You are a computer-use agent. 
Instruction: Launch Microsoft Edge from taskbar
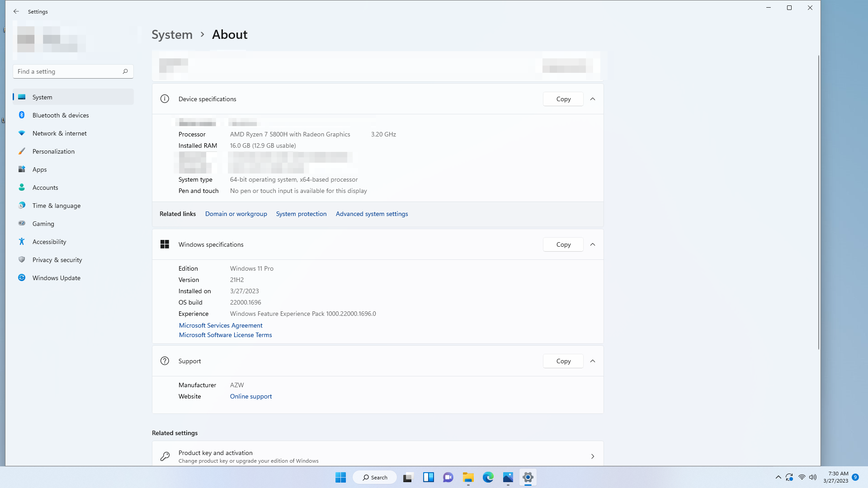click(488, 477)
